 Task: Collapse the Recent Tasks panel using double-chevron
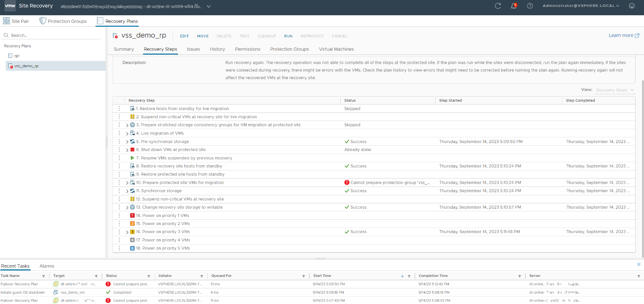tap(639, 264)
